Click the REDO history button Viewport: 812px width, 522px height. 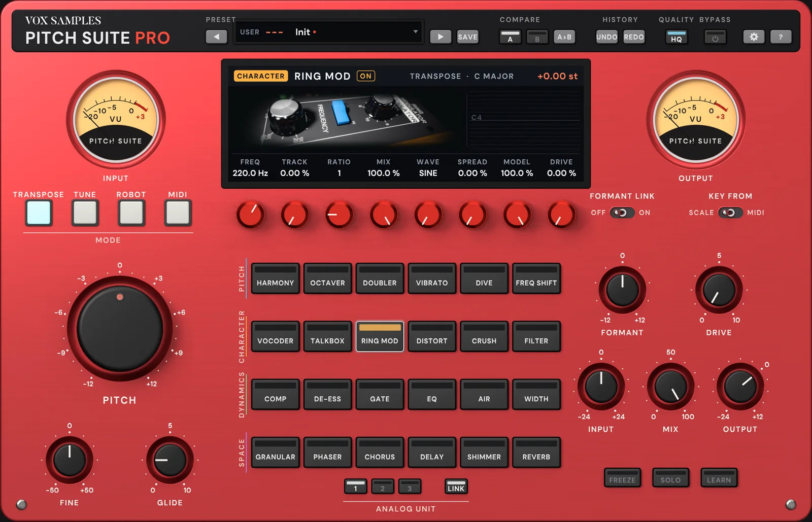[x=634, y=37]
